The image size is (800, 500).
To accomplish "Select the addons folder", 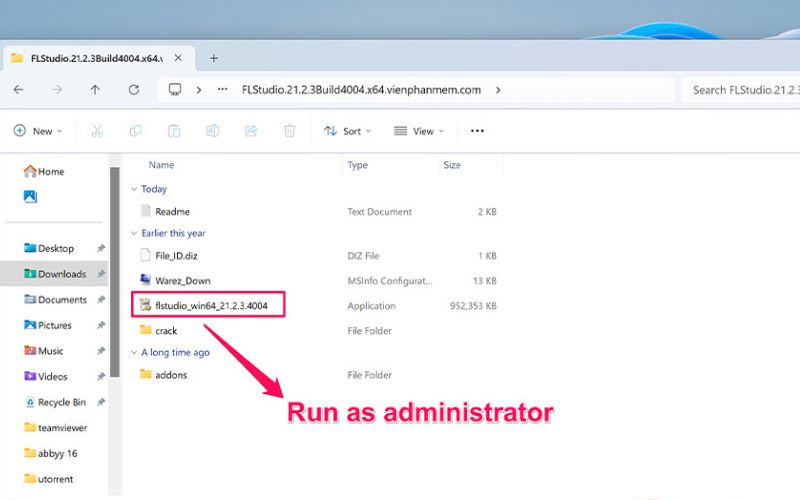I will 171,375.
